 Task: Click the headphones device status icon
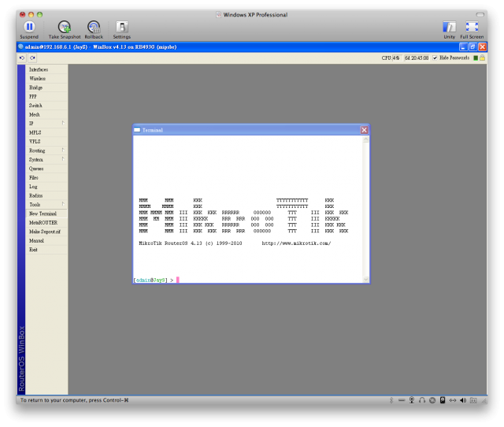click(422, 400)
